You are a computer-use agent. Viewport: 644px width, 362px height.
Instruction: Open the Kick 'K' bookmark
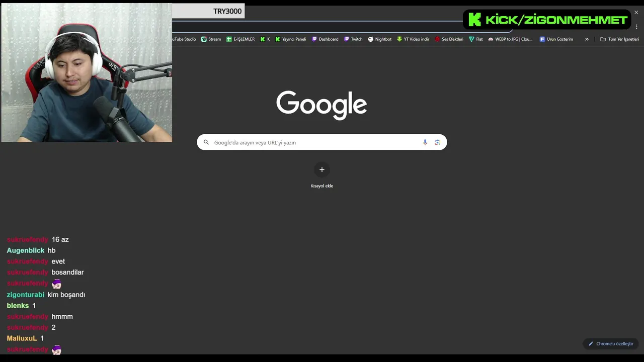pyautogui.click(x=265, y=39)
